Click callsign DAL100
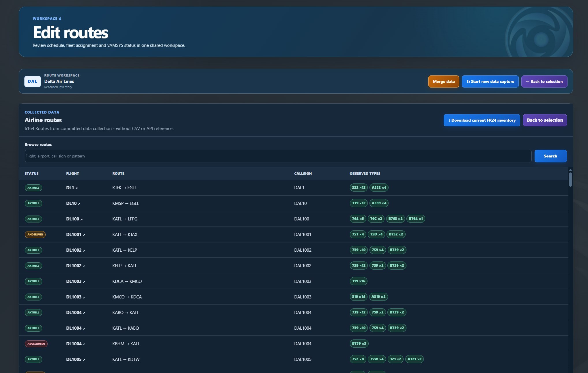 pos(302,219)
